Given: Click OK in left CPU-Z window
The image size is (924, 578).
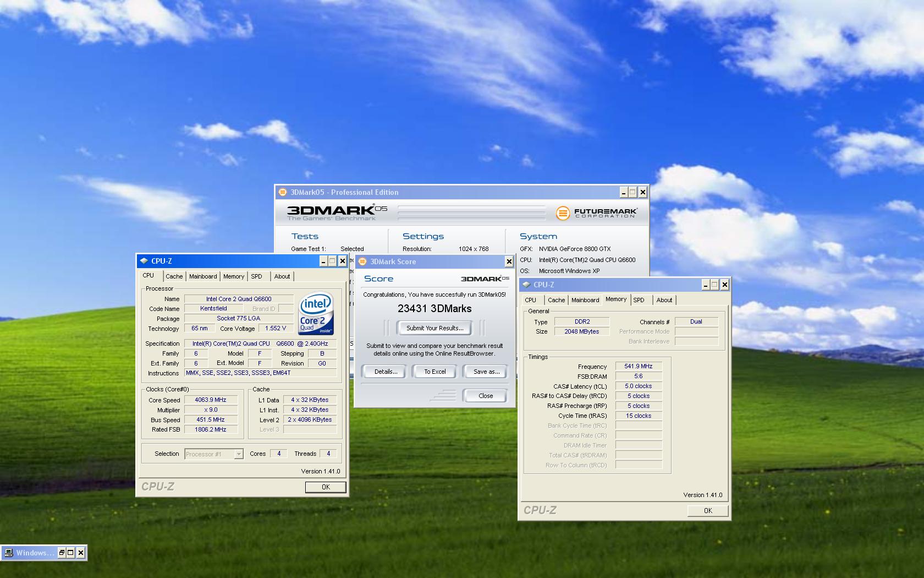Looking at the screenshot, I should point(326,487).
